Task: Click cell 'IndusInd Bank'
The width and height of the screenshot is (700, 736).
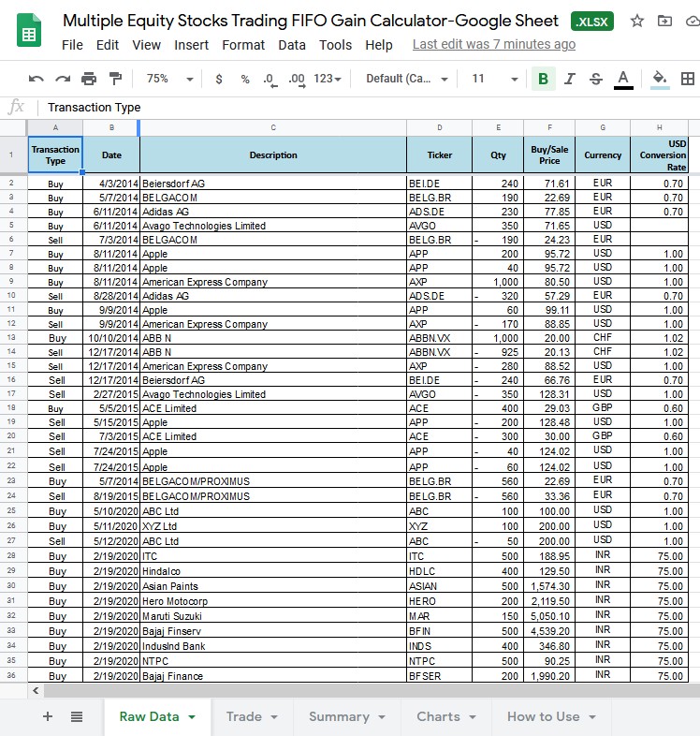Action: point(273,646)
